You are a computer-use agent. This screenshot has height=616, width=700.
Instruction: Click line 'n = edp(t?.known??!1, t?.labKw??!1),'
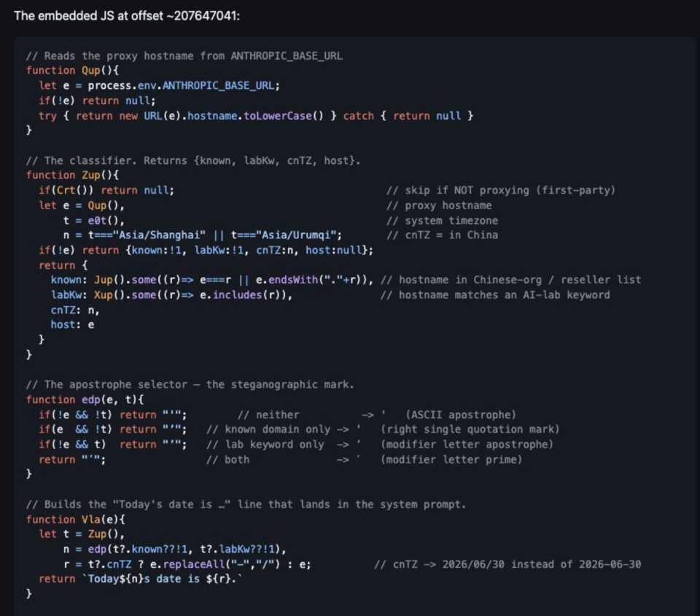[x=174, y=549]
